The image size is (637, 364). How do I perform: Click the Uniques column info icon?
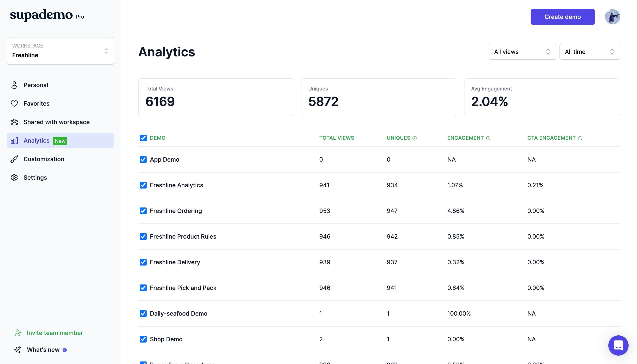415,138
